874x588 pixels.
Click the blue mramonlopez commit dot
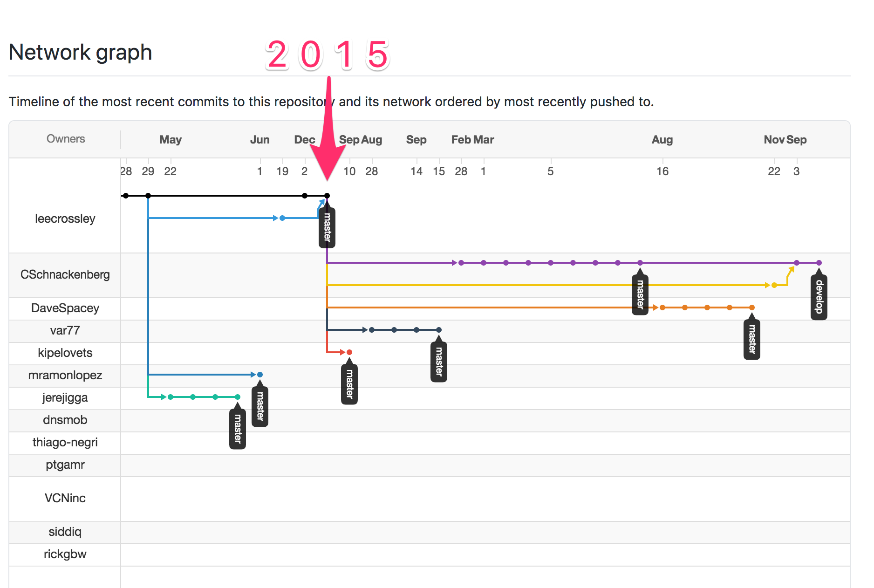260,375
